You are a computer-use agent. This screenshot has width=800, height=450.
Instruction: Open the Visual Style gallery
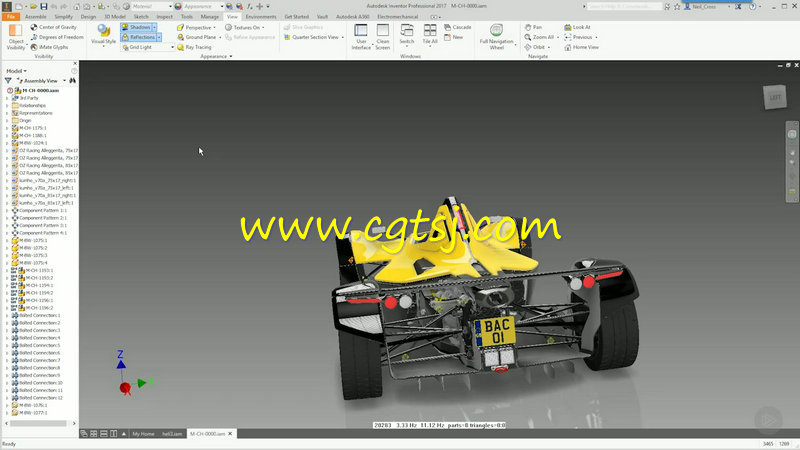(x=104, y=36)
